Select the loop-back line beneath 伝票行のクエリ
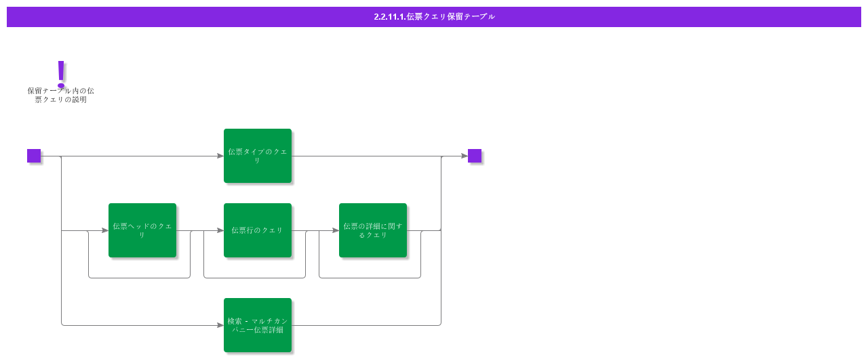Screen dimensions: 868x359 click(x=254, y=278)
